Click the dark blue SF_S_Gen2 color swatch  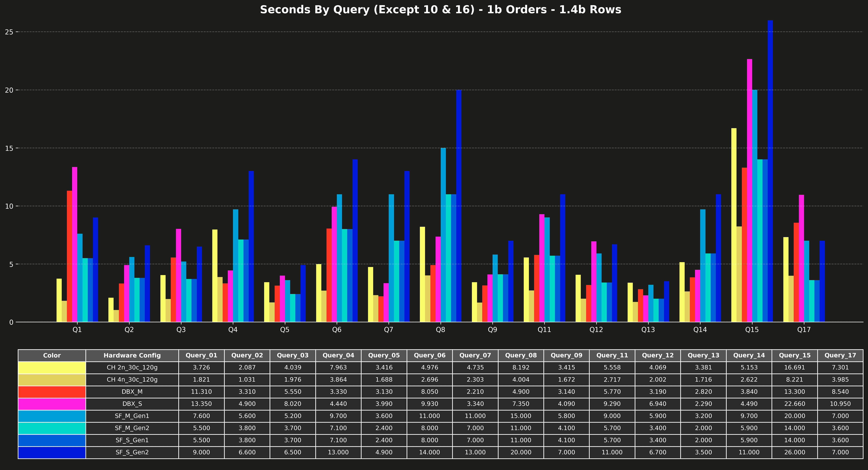(x=52, y=453)
